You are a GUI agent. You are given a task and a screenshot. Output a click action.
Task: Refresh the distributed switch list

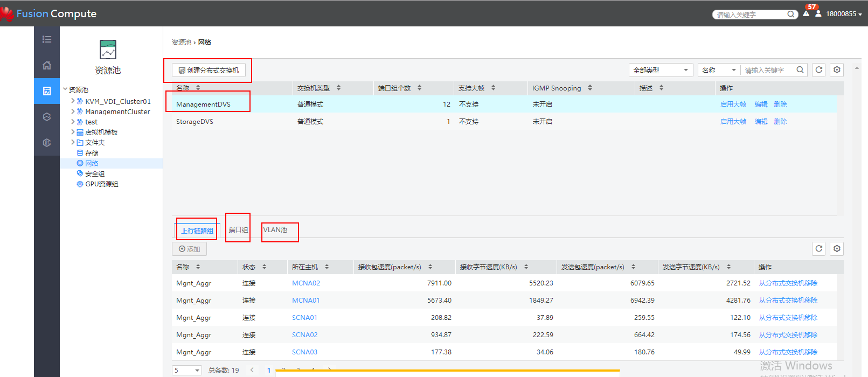(x=819, y=70)
